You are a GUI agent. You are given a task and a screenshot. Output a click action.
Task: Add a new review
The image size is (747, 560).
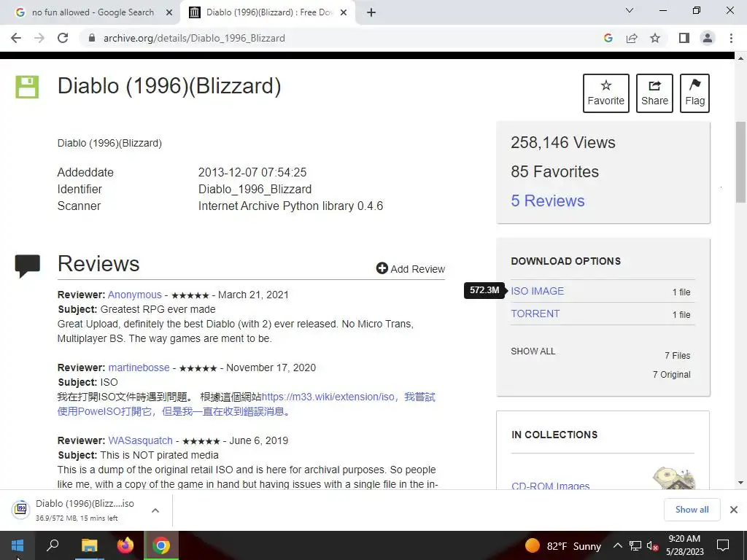pyautogui.click(x=410, y=268)
